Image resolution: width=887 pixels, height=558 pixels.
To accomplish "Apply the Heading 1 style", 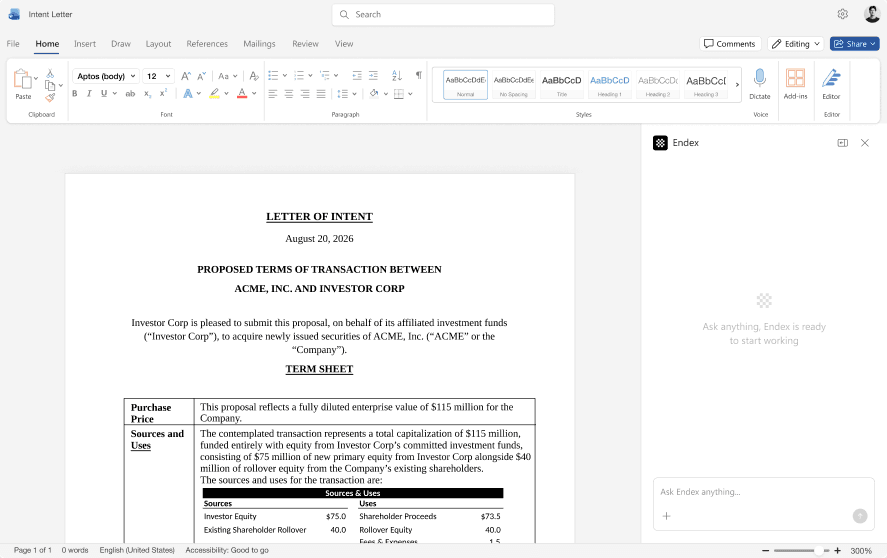I will [609, 85].
